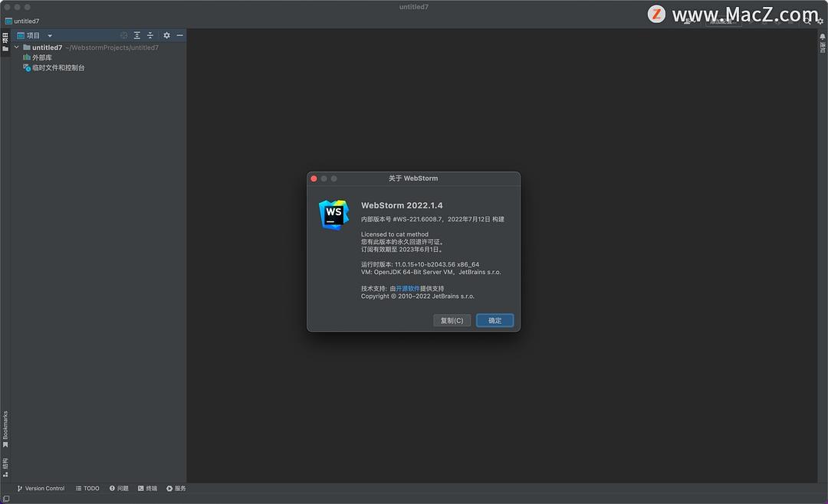828x504 pixels.
Task: Open the 问题 problems tool window
Action: (x=119, y=488)
